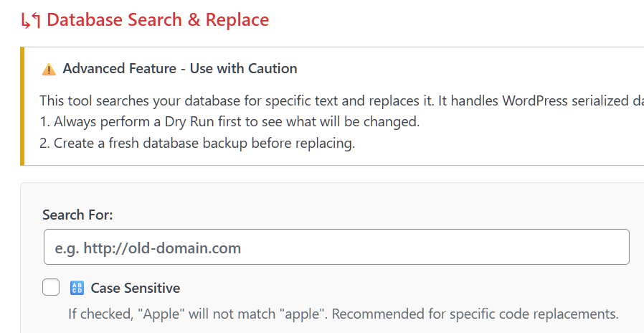Toggle case sensitivity via the "Case Sensitive" label
This screenshot has width=644, height=333.
pyautogui.click(x=136, y=289)
